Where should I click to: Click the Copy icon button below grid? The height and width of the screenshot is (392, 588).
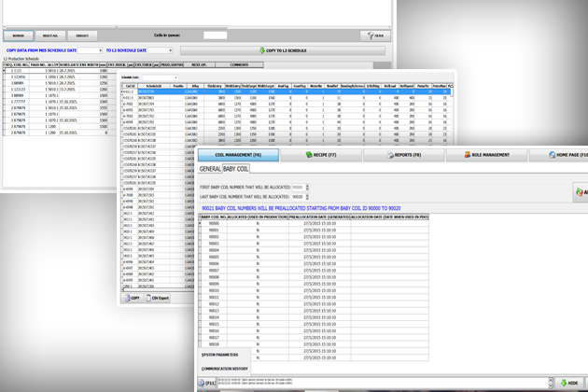click(x=133, y=299)
